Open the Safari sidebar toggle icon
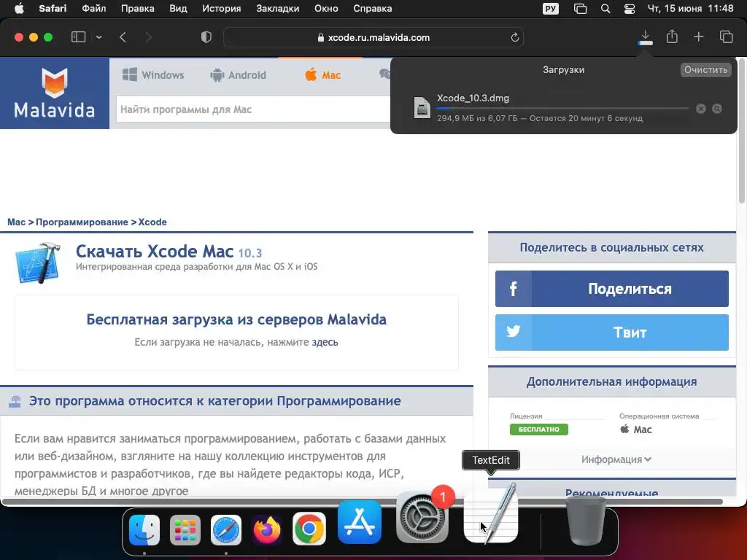 [78, 37]
